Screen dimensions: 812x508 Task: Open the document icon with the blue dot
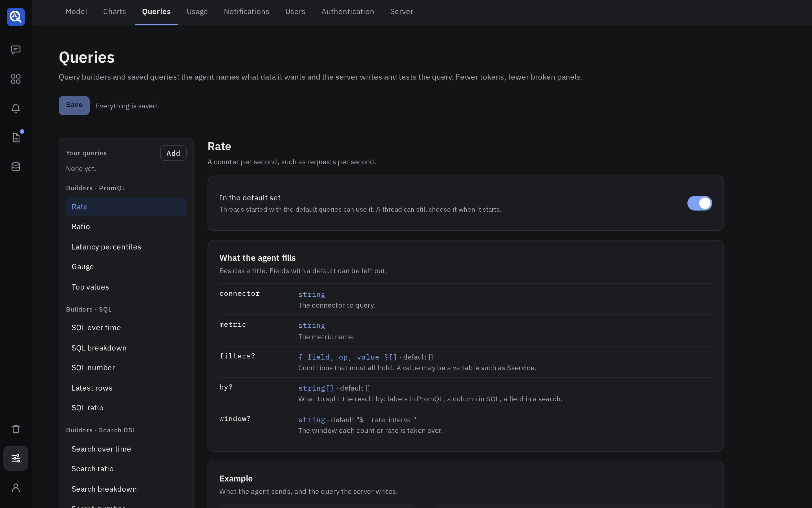click(16, 138)
